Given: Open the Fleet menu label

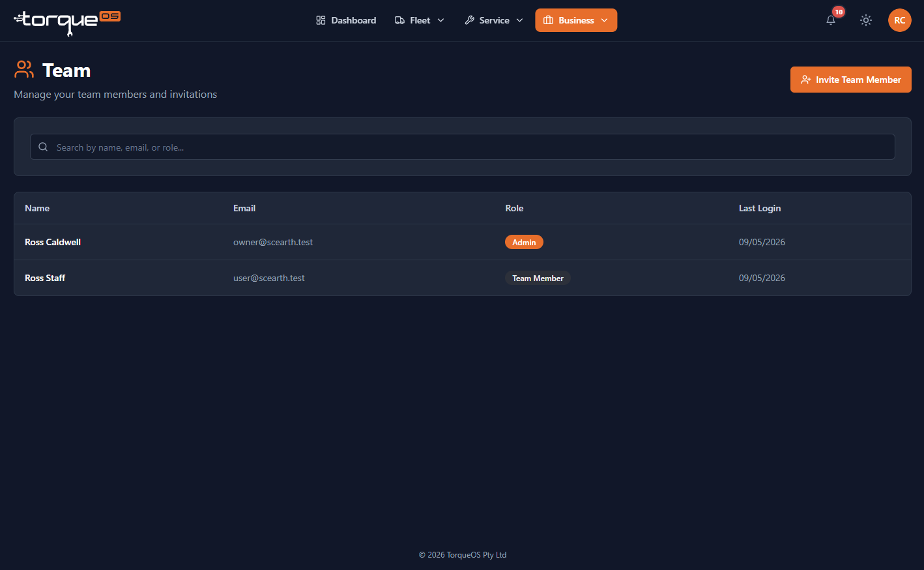Looking at the screenshot, I should (x=420, y=20).
